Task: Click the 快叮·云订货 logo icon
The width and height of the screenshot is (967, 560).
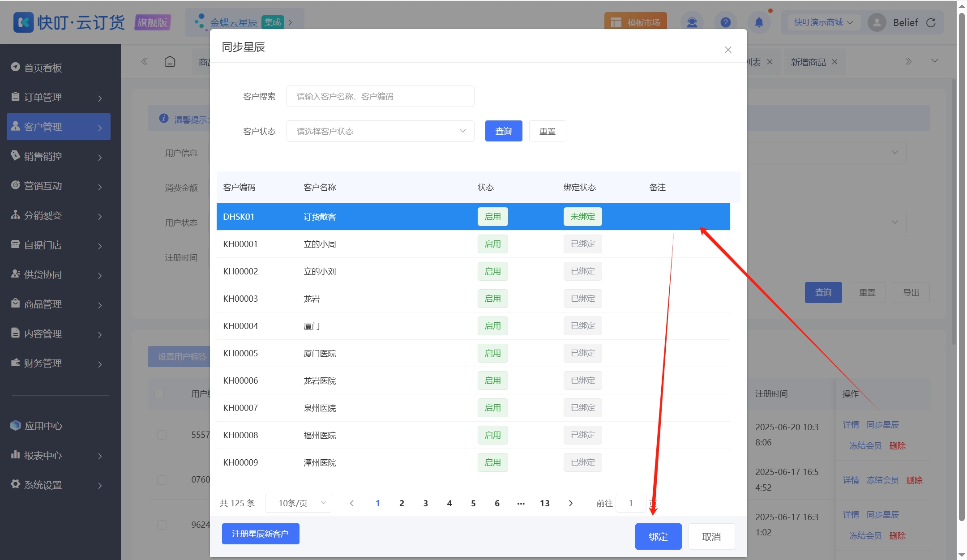Action: click(23, 22)
